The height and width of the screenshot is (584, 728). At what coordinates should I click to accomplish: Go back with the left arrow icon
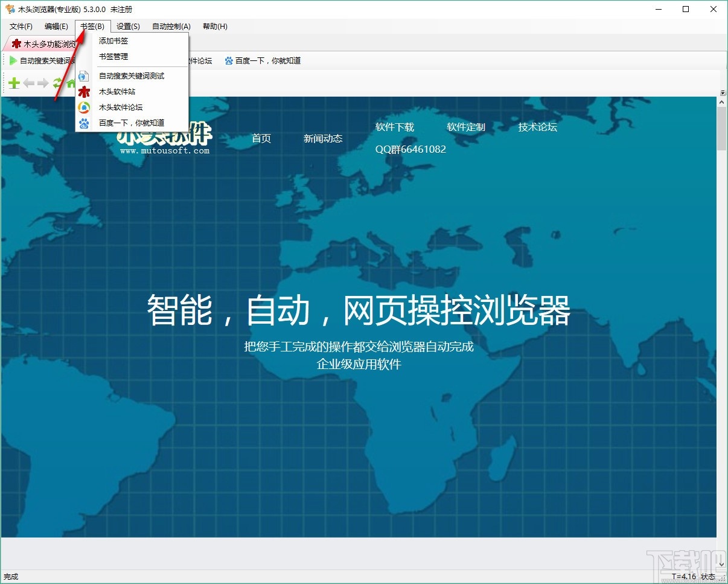[28, 83]
